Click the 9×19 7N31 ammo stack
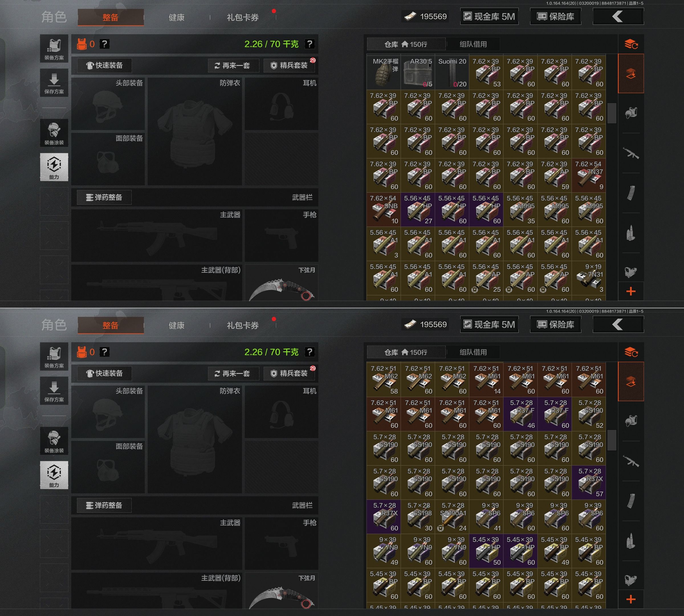Image resolution: width=684 pixels, height=616 pixels. coord(589,277)
